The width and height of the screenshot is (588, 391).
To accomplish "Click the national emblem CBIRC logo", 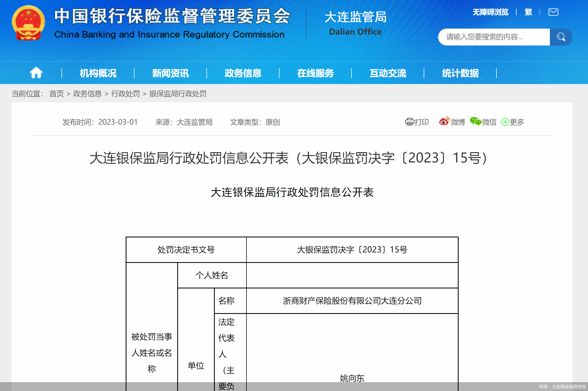I will tap(28, 23).
